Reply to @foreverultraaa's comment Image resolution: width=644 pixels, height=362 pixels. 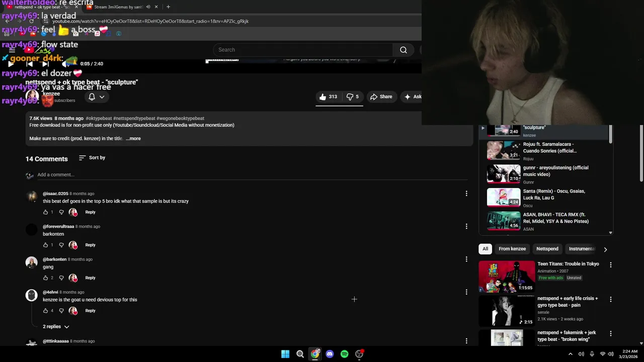pos(90,245)
